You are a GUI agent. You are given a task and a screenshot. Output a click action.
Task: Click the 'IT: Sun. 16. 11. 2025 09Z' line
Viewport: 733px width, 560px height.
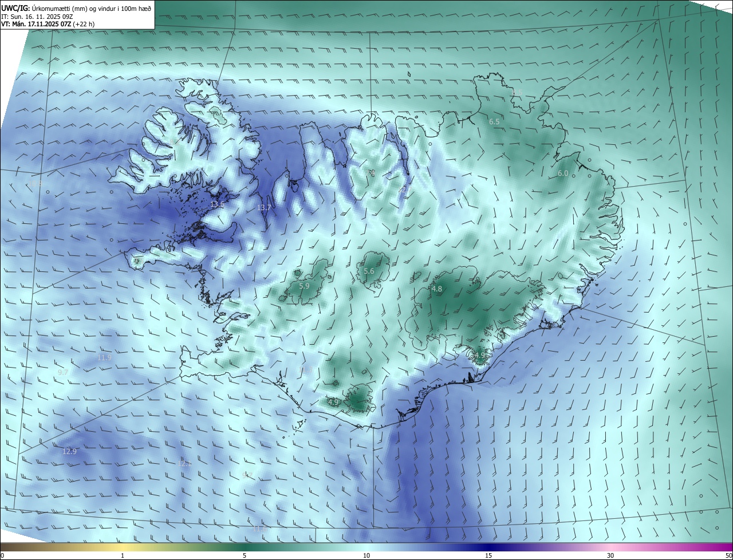coord(37,16)
